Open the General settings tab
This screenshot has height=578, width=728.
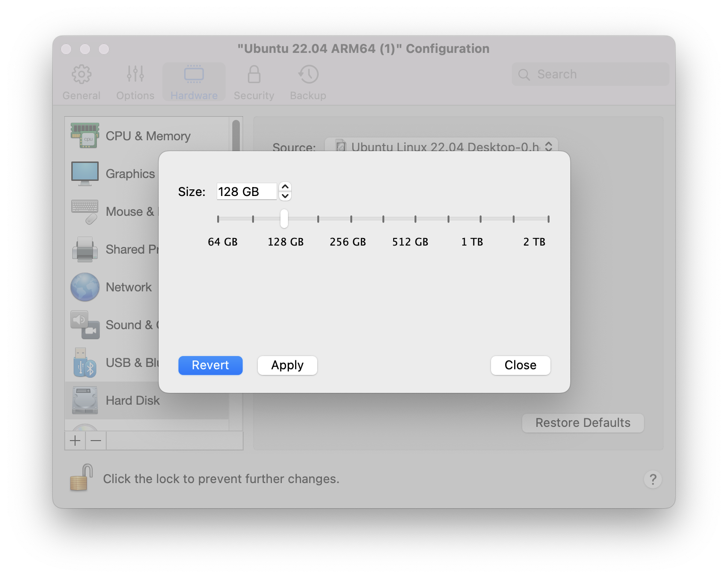81,83
